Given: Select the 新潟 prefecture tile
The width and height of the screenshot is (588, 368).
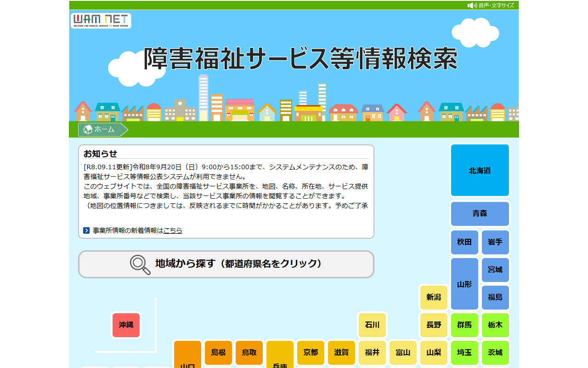Looking at the screenshot, I should point(434,297).
